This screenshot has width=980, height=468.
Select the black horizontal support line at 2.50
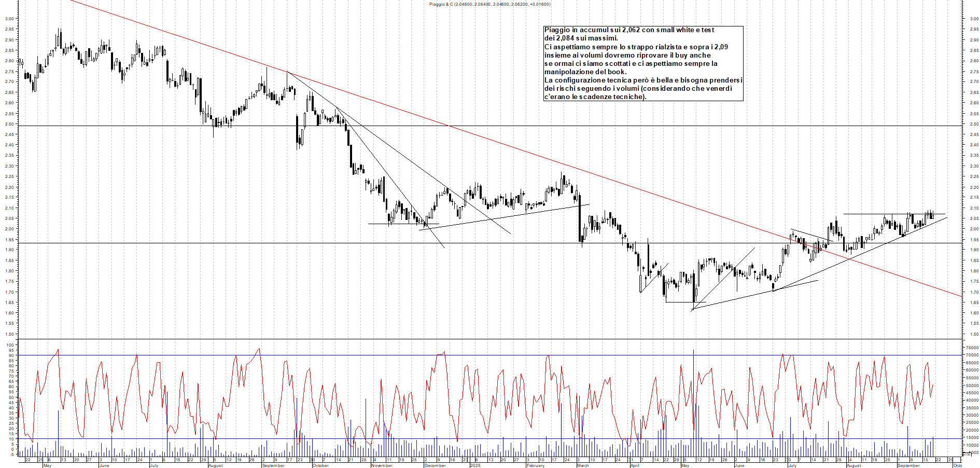pyautogui.click(x=490, y=126)
